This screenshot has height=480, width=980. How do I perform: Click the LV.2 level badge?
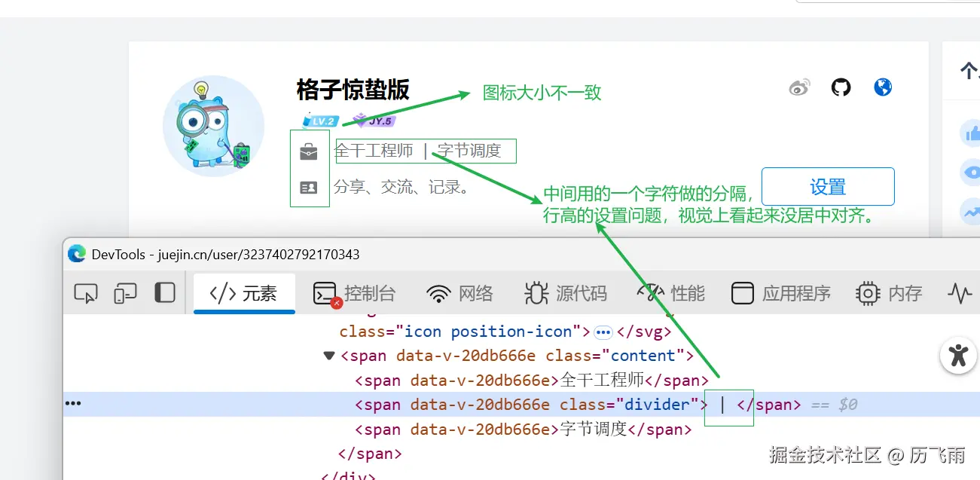(x=321, y=121)
